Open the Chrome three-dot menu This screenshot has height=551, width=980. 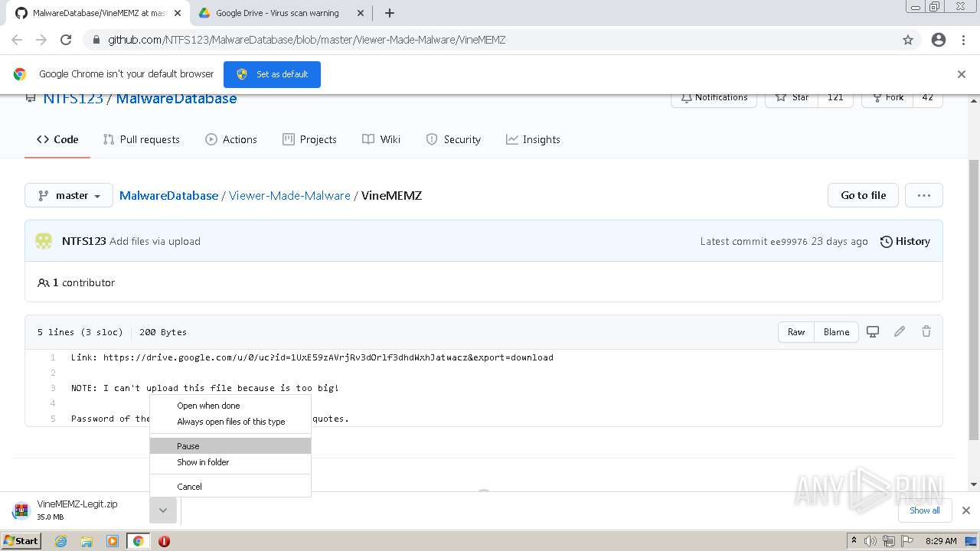[x=963, y=40]
